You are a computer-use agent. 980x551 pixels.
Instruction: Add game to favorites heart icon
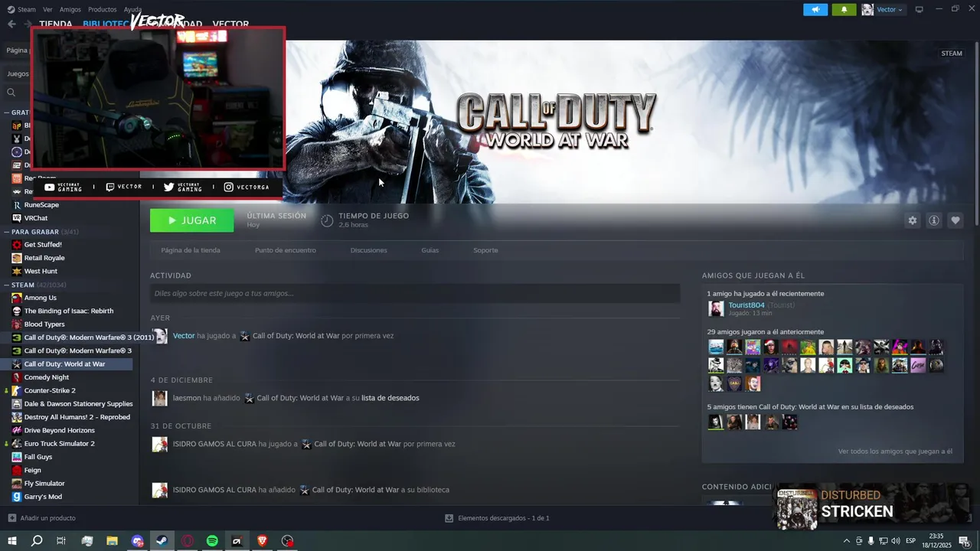(955, 220)
